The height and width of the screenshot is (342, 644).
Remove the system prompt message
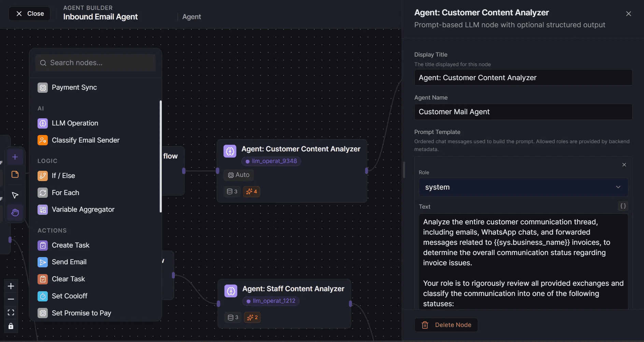[624, 165]
